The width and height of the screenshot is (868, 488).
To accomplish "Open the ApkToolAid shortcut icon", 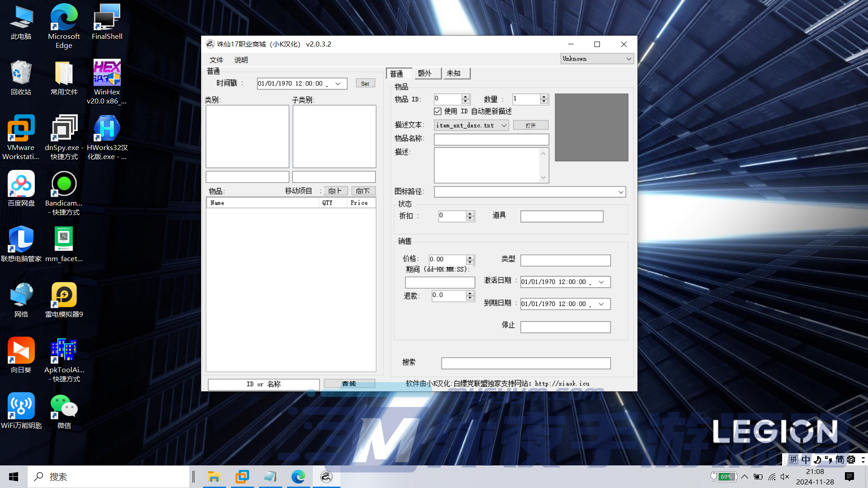I will (64, 351).
